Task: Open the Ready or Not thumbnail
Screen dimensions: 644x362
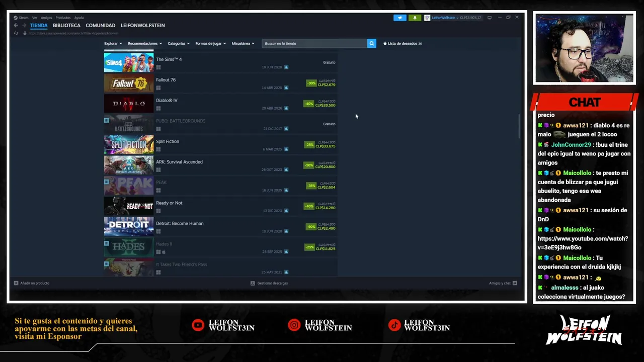Action: pos(129,206)
